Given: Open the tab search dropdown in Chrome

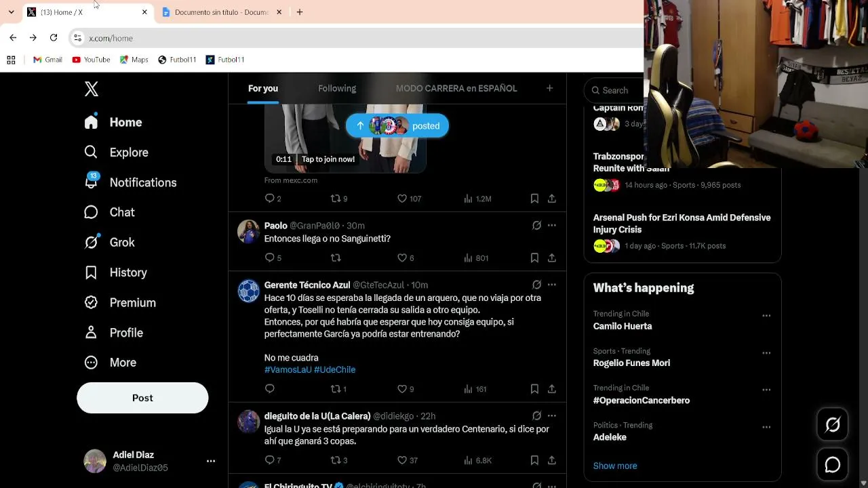Looking at the screenshot, I should [x=11, y=12].
